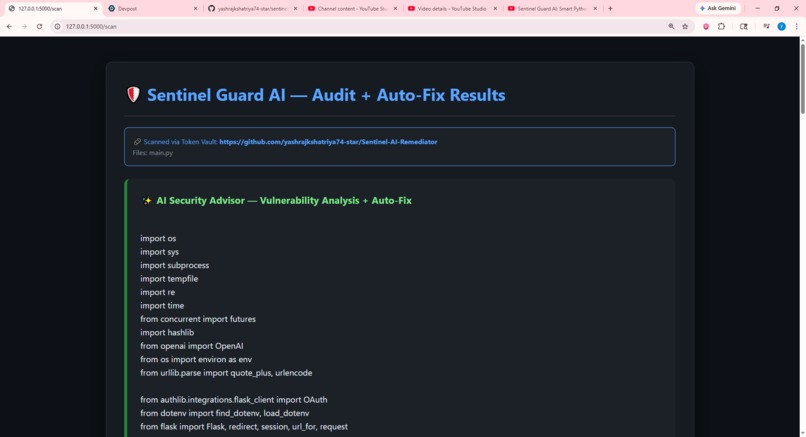Click the 'import tempfile' line

click(169, 279)
